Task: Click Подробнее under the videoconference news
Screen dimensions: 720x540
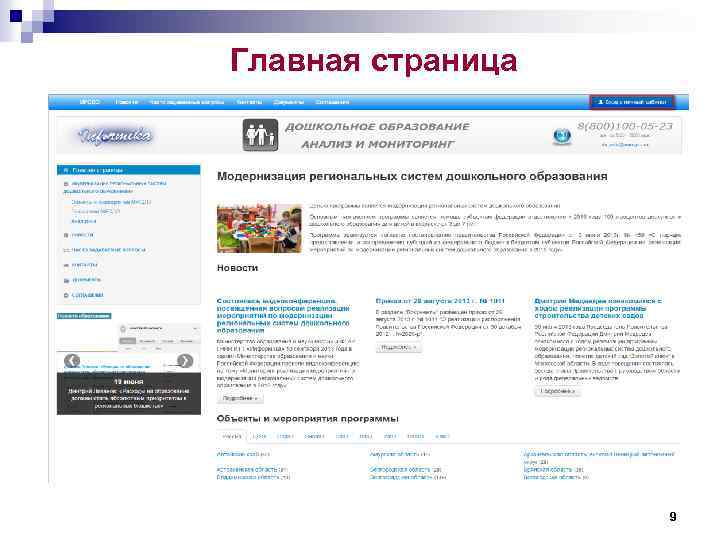Action: [x=240, y=398]
